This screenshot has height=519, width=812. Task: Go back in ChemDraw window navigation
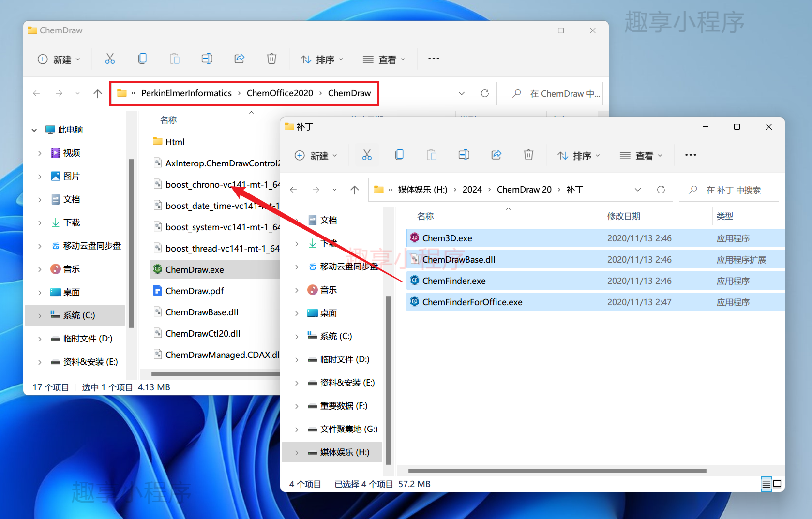(36, 93)
